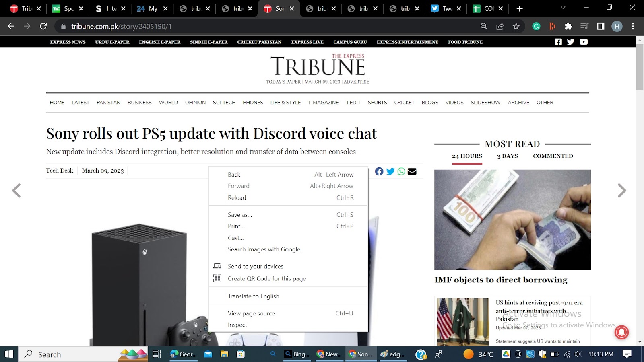Open 'IMF objects to direct borrowing' headline
Image resolution: width=644 pixels, height=362 pixels.
[501, 280]
